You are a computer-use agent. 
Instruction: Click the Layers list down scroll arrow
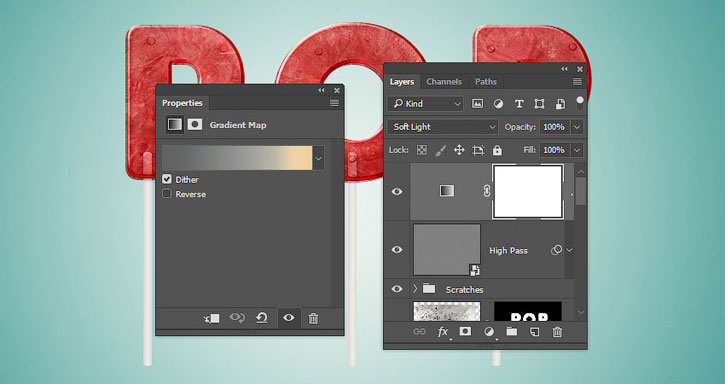(x=581, y=313)
